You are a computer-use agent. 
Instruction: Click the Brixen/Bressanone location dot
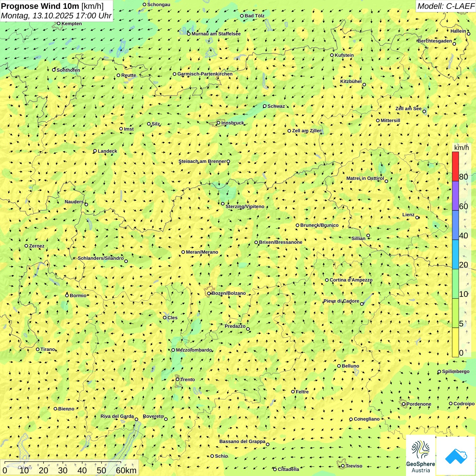point(256,242)
